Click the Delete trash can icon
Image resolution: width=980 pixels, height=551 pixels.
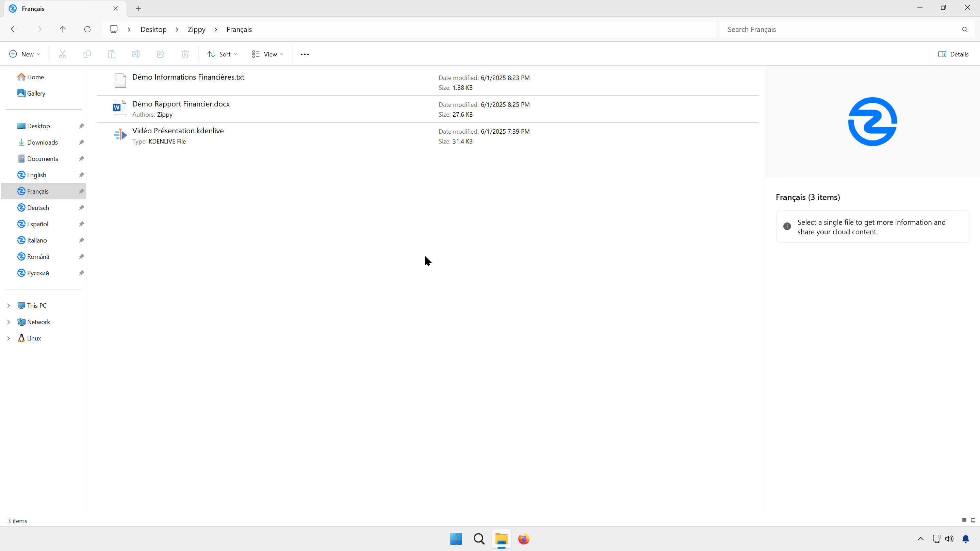tap(185, 54)
